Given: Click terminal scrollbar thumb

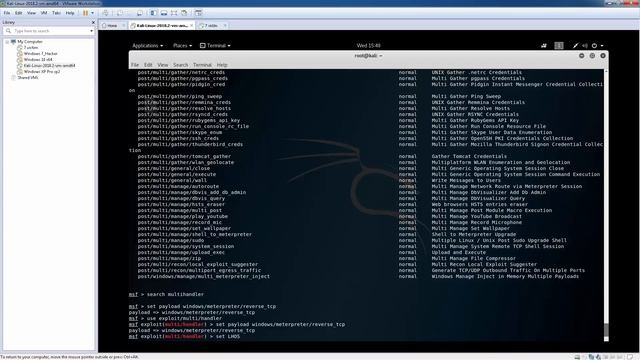Looking at the screenshot, I should pos(606,330).
